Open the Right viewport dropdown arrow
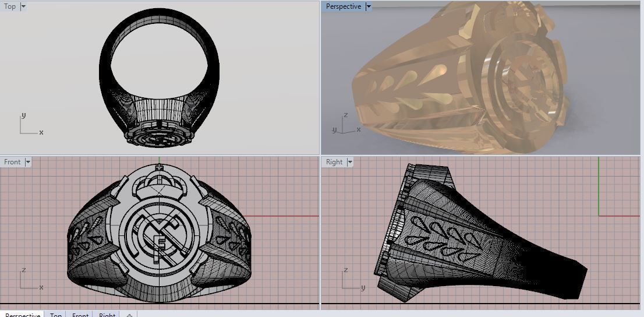This screenshot has height=317, width=644. coord(350,162)
